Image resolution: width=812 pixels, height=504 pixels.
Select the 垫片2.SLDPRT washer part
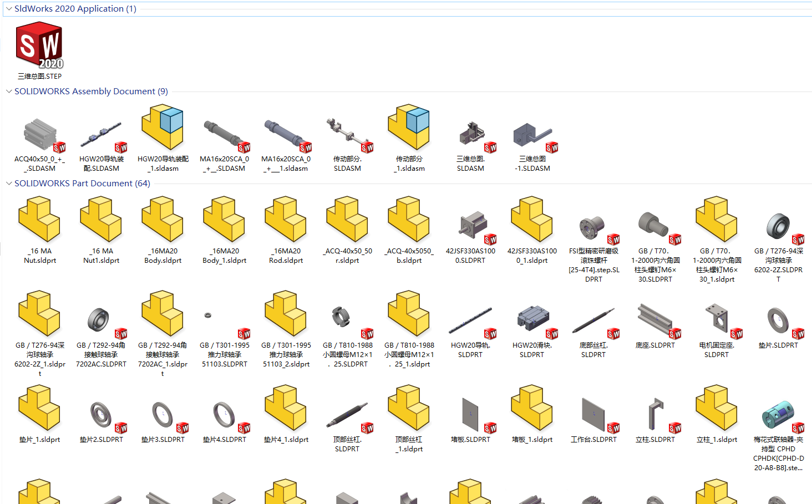101,421
